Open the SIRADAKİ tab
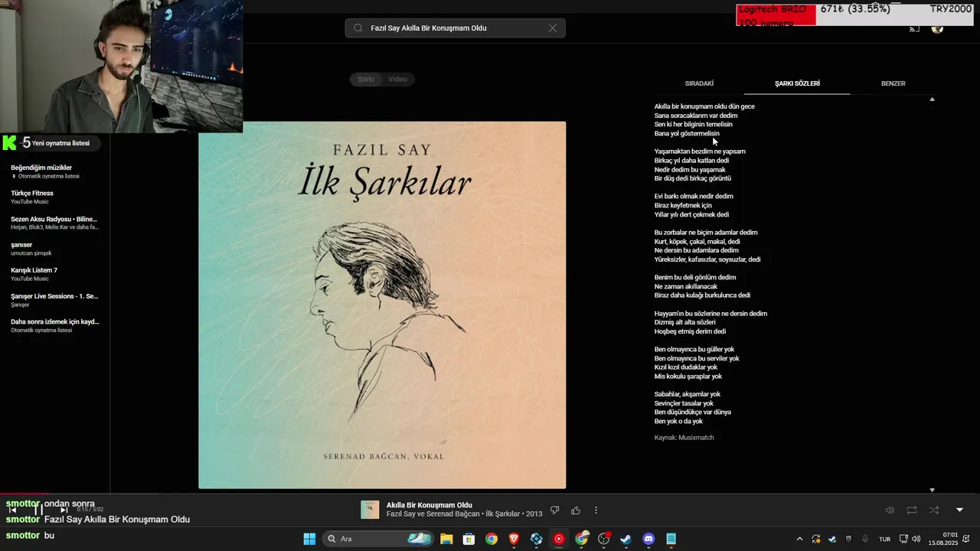 (699, 83)
